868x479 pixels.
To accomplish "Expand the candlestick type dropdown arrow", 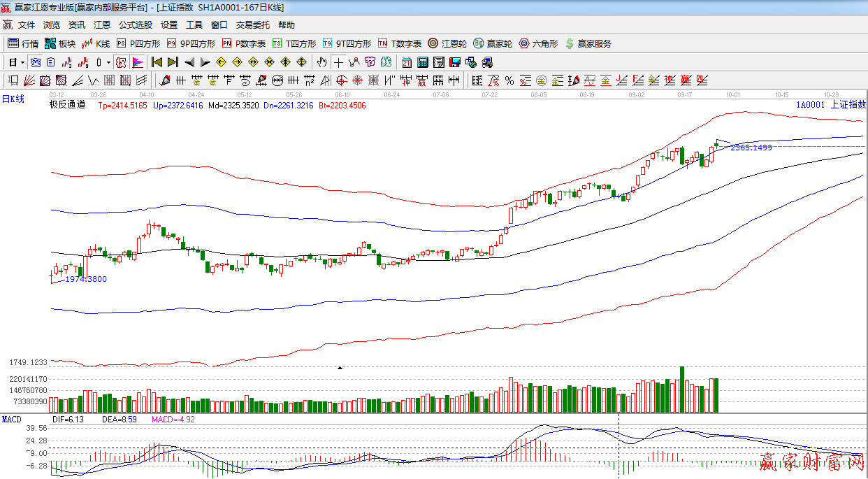I will [108, 62].
